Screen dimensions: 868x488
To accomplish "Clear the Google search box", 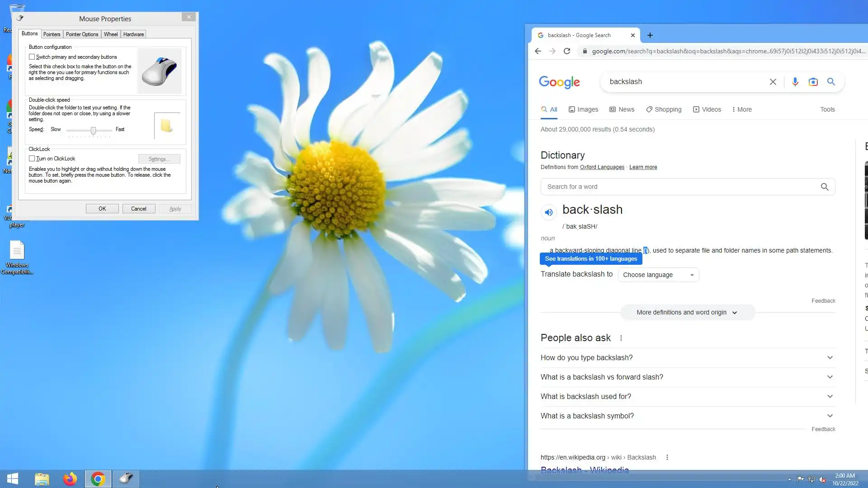I will pos(773,82).
